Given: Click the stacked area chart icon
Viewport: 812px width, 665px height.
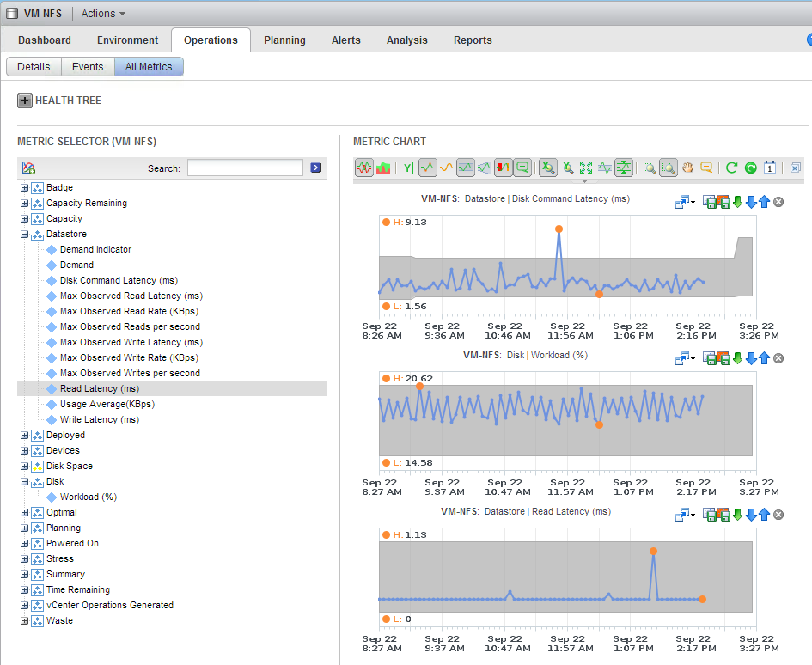Looking at the screenshot, I should point(383,168).
